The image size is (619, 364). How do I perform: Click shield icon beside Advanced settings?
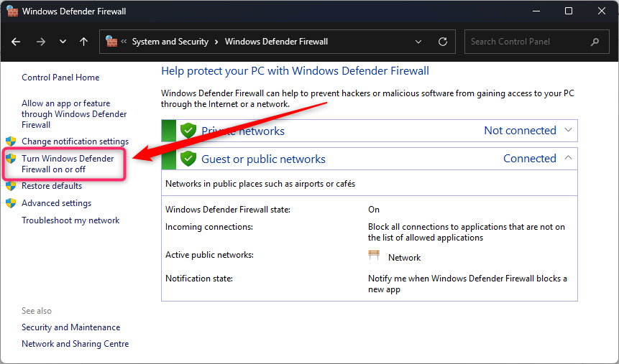tap(11, 203)
